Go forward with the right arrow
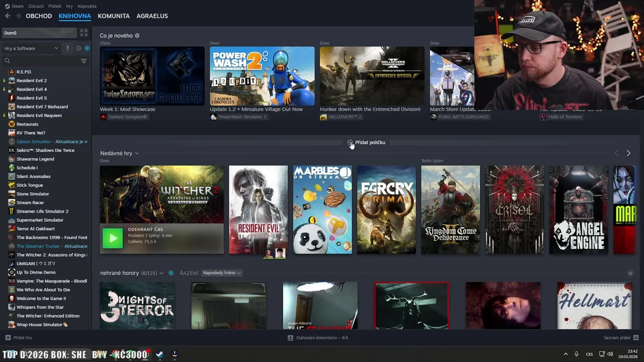Image resolution: width=644 pixels, height=362 pixels. (18, 16)
